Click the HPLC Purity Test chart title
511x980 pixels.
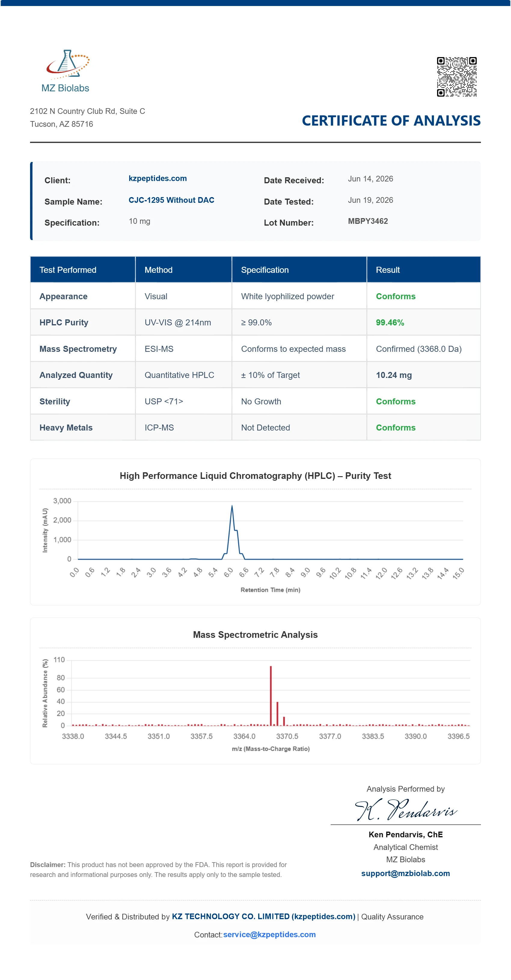(x=255, y=476)
